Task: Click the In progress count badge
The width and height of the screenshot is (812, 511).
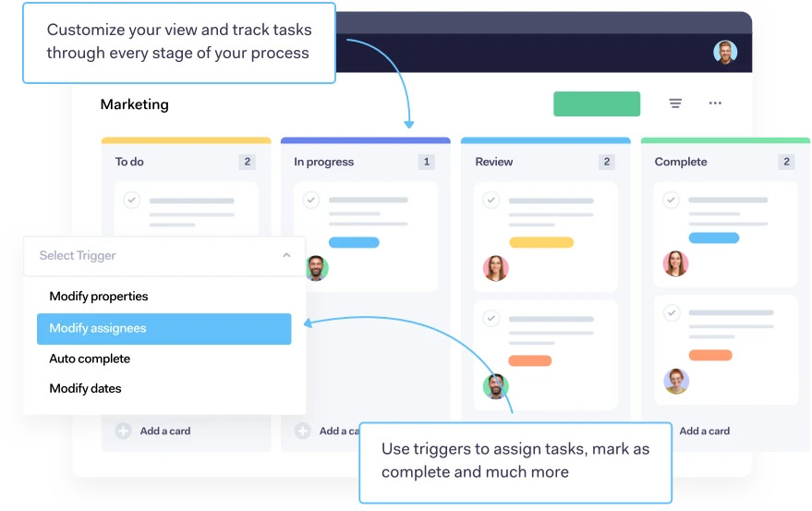Action: [426, 162]
